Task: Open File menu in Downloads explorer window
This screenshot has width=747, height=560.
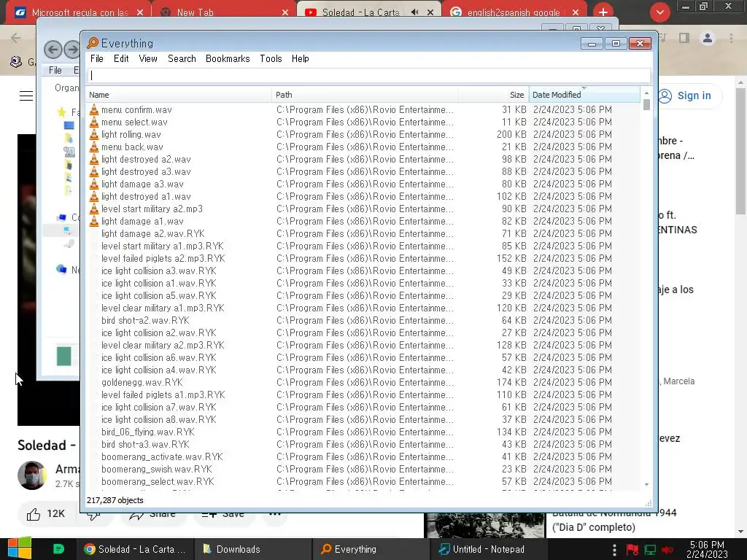Action: pyautogui.click(x=55, y=70)
